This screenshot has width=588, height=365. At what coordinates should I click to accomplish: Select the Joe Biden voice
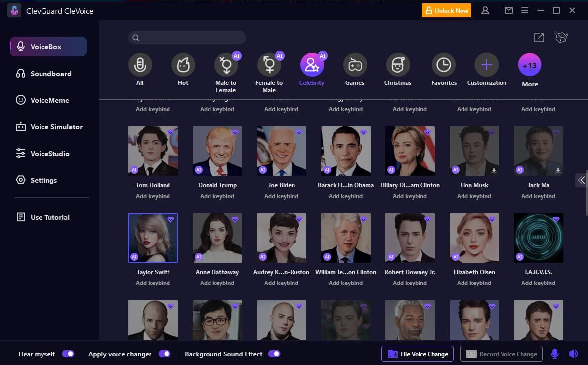click(281, 151)
